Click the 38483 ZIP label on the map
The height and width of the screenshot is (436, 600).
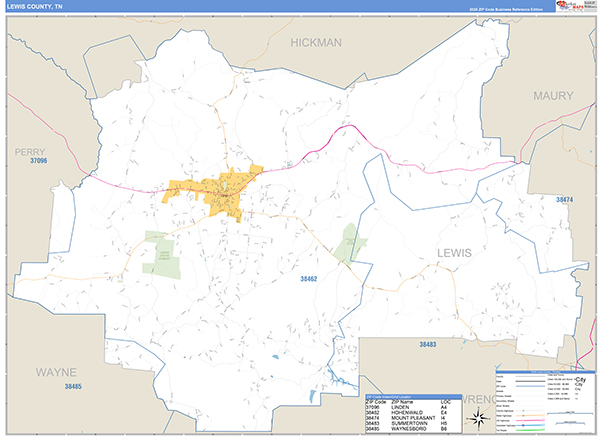point(427,345)
